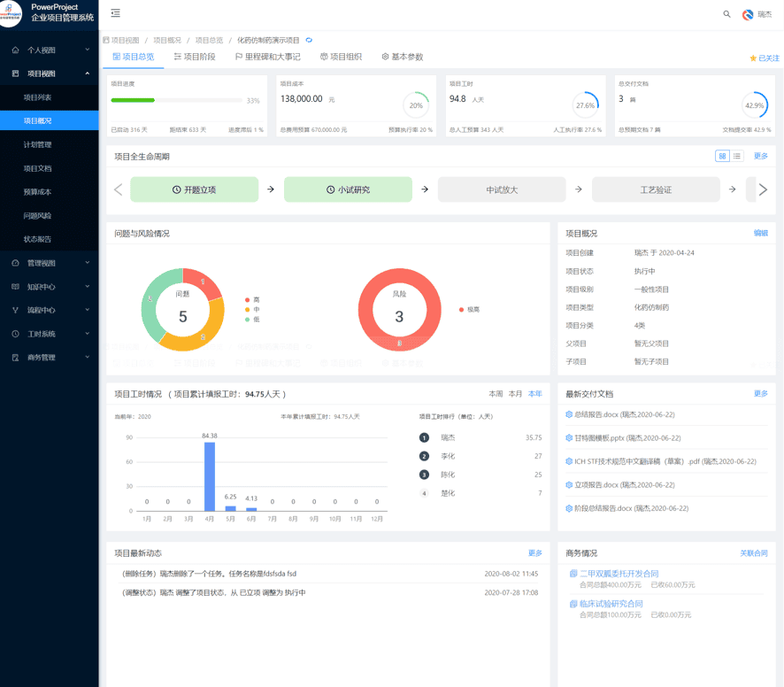Click the green project progress bar
Viewport: 784px width, 687px height.
[133, 100]
